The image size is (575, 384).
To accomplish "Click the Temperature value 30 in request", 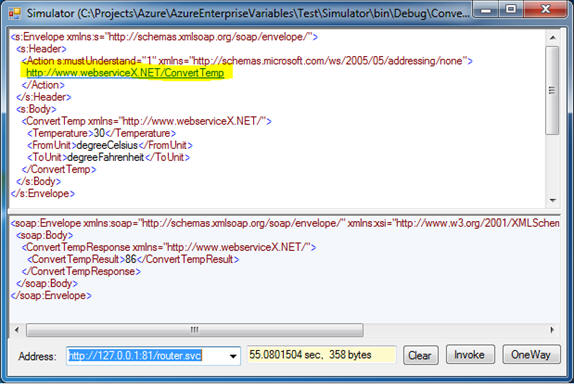I will click(x=99, y=133).
